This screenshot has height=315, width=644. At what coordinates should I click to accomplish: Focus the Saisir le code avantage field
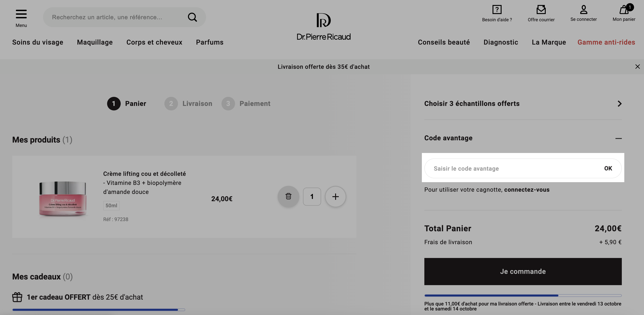(512, 168)
